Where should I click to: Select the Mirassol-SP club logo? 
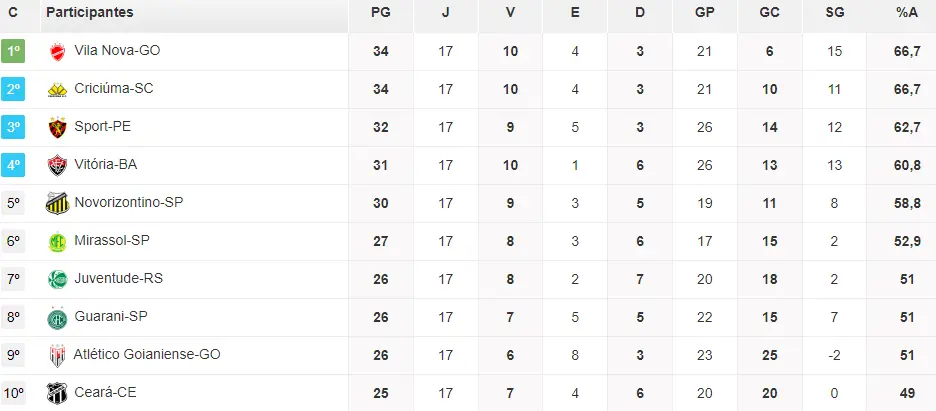pos(57,241)
